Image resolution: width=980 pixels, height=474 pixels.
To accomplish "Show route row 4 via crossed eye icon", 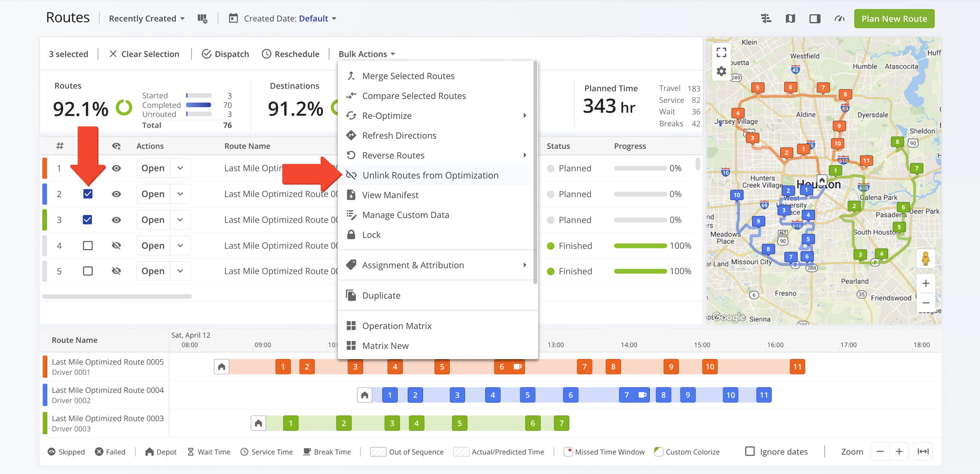I will coord(116,246).
